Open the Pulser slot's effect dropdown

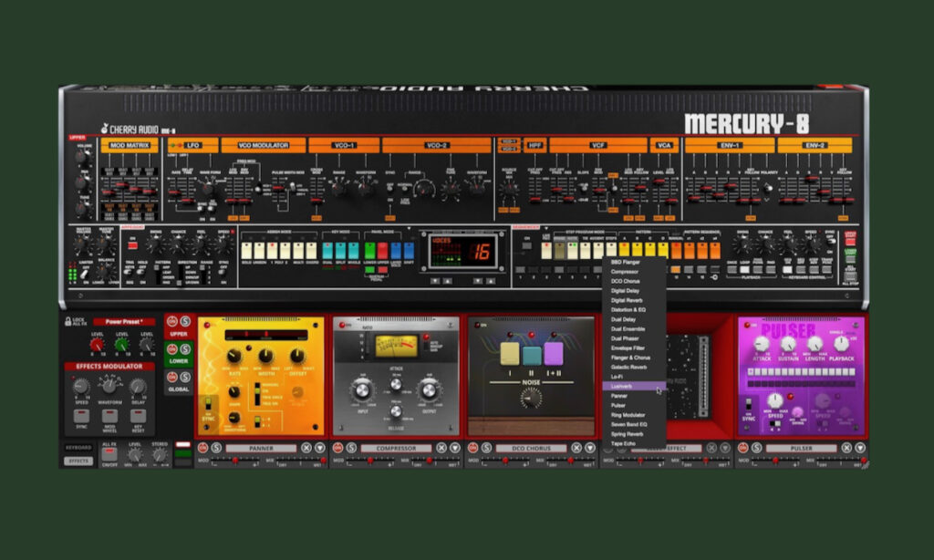[x=859, y=448]
